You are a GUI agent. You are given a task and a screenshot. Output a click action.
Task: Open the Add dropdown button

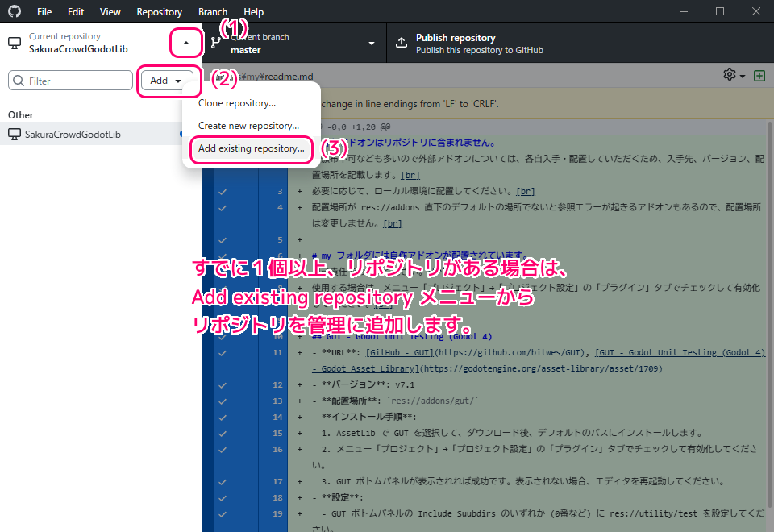(165, 81)
